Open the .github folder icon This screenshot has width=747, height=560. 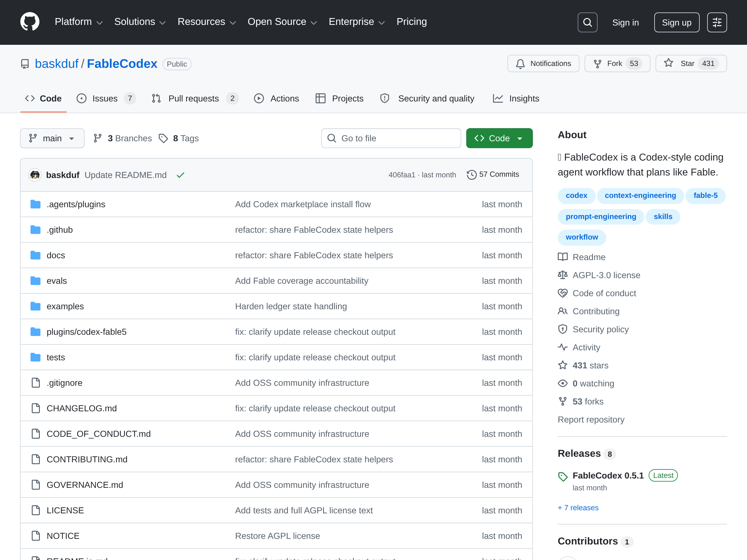click(x=35, y=230)
